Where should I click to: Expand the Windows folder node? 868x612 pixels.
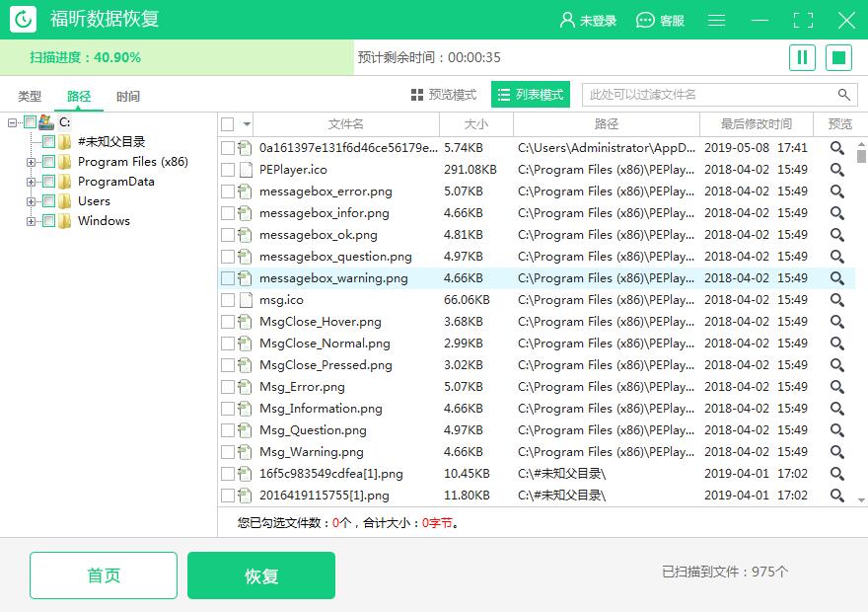click(31, 220)
